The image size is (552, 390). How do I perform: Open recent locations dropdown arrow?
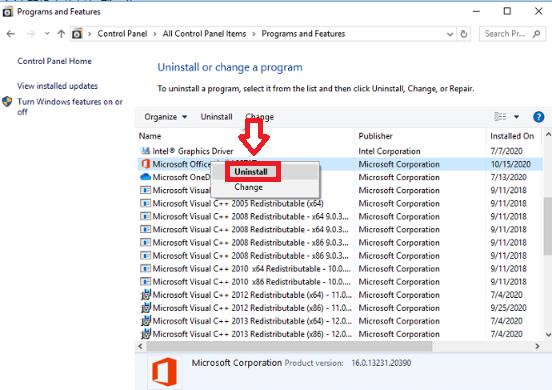tap(47, 34)
